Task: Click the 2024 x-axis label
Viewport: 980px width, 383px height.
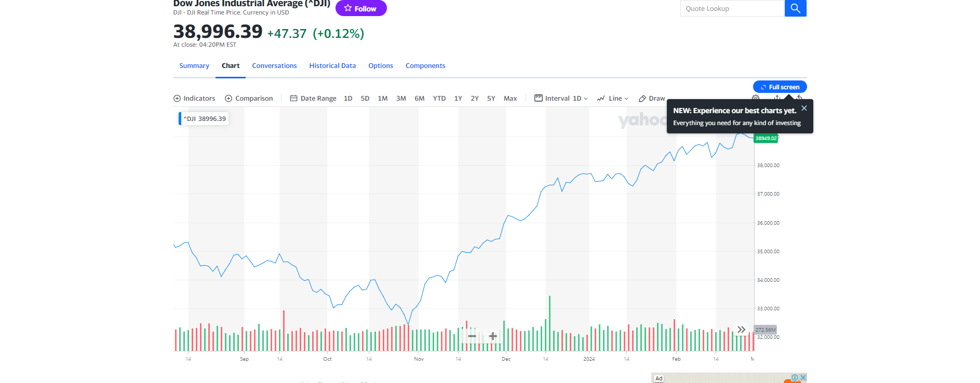Action: [x=589, y=359]
